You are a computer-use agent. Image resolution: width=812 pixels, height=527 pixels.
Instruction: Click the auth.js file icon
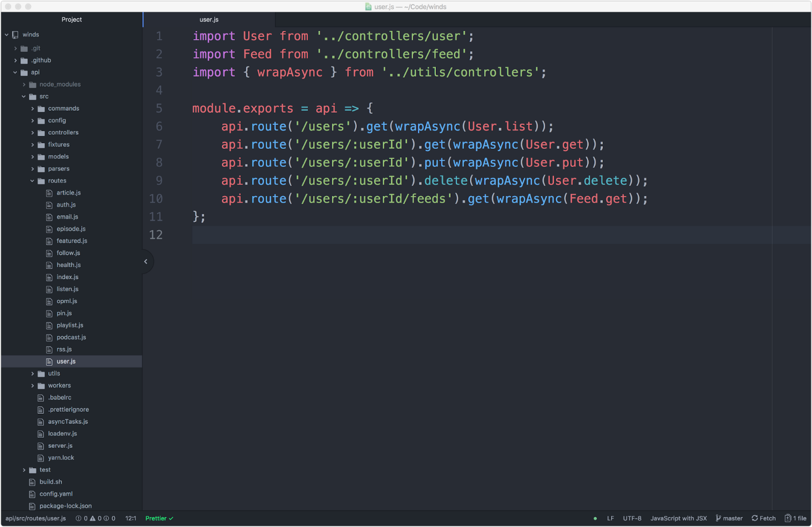coord(49,205)
